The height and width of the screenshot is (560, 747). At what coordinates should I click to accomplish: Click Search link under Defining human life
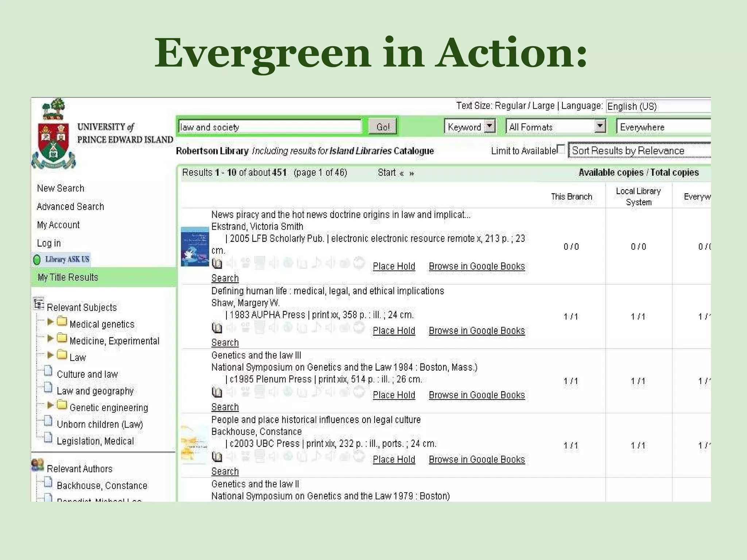click(x=225, y=343)
